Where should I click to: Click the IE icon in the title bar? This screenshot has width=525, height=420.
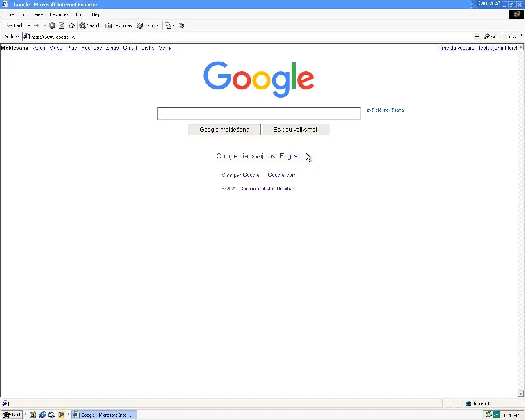pos(5,5)
